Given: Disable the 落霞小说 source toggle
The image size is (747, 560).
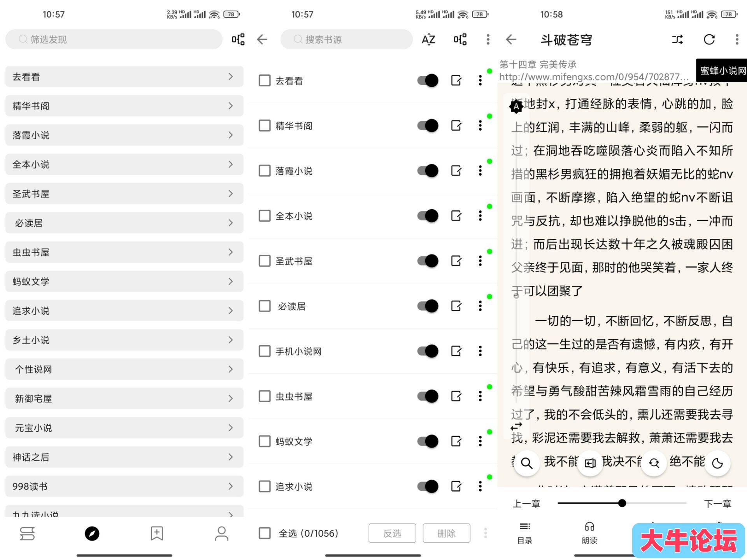Looking at the screenshot, I should click(x=428, y=171).
